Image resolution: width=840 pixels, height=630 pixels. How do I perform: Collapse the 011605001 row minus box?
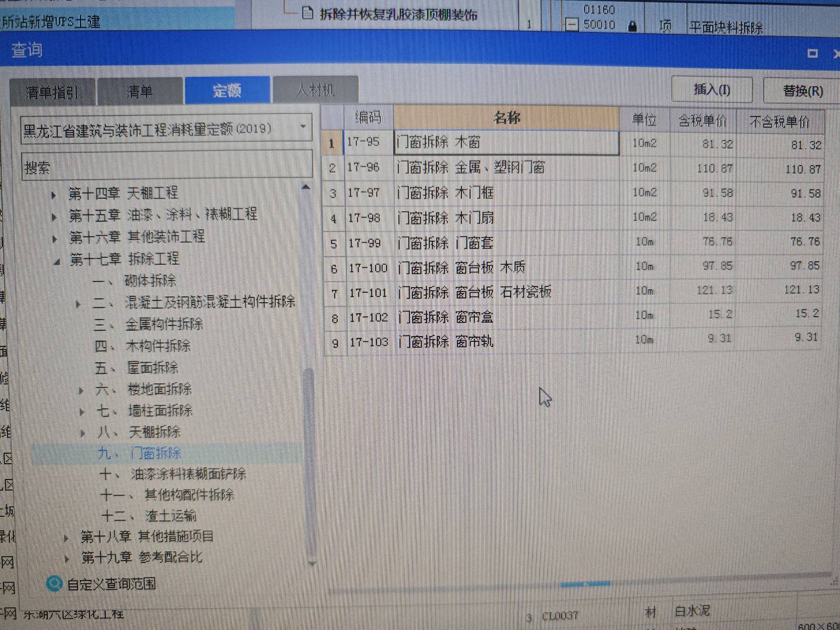click(572, 24)
